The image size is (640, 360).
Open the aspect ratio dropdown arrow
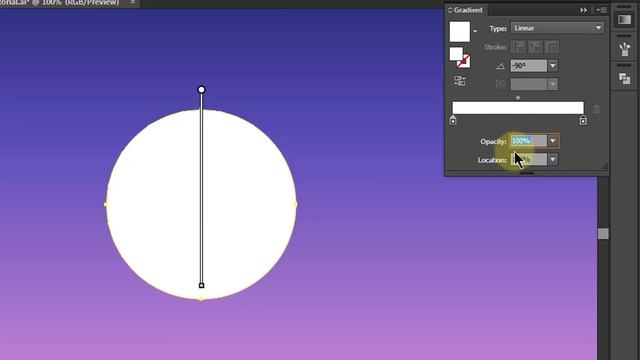(x=553, y=84)
